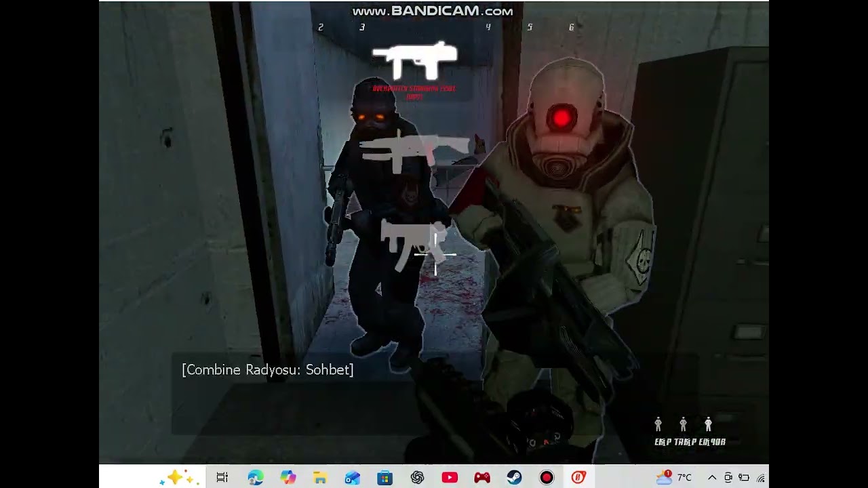
Task: Open YouTube from the taskbar
Action: [450, 478]
